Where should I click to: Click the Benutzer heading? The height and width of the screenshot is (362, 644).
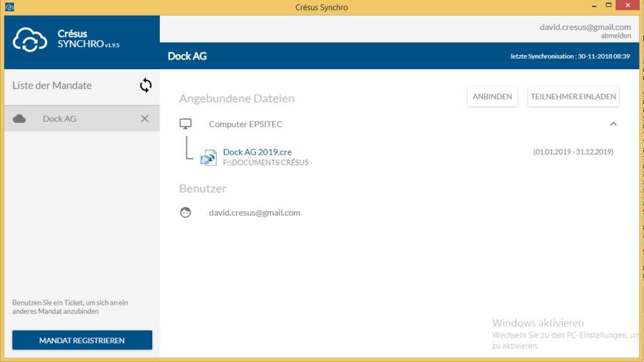pos(203,189)
